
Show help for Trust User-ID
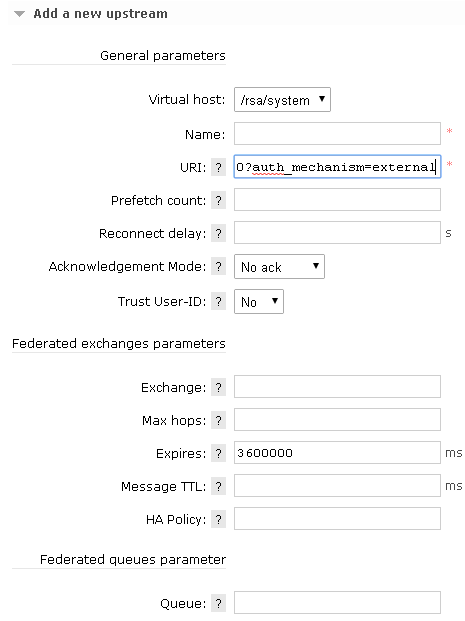(218, 301)
